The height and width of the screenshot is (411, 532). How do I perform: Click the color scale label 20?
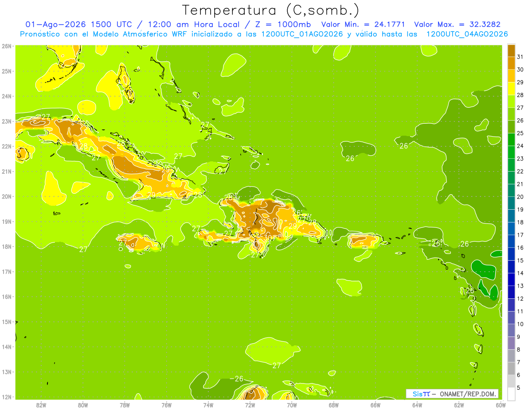pyautogui.click(x=520, y=196)
